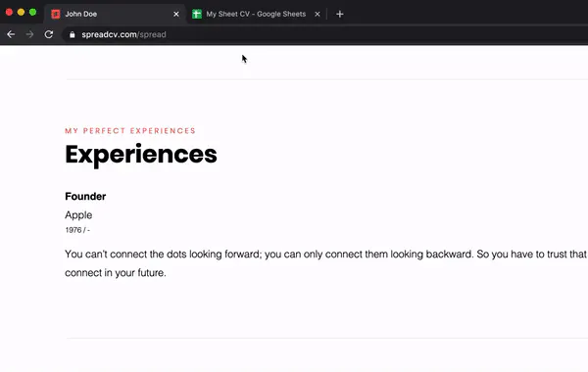Click the browser back arrow
Screen dimensions: 588x372
click(x=11, y=34)
